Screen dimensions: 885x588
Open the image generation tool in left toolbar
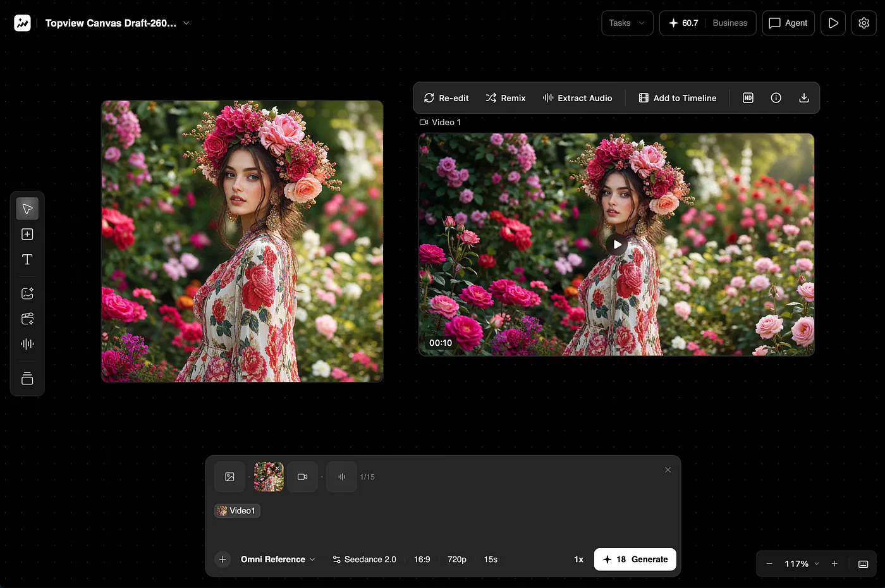pyautogui.click(x=27, y=293)
